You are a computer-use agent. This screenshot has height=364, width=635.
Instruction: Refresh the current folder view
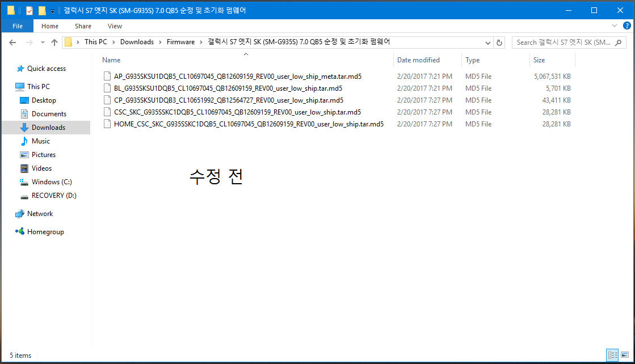[499, 43]
